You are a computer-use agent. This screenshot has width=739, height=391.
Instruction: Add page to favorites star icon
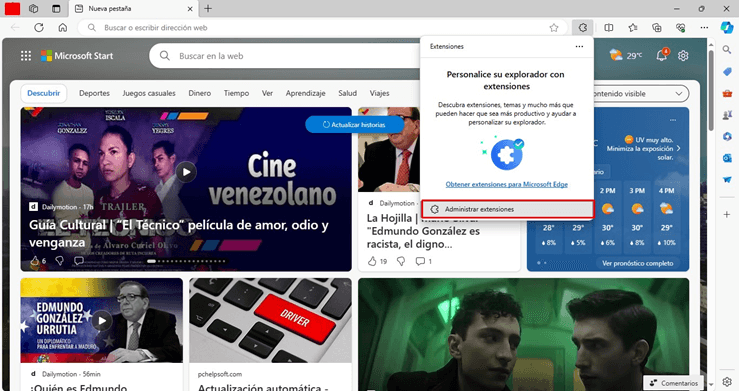point(554,28)
